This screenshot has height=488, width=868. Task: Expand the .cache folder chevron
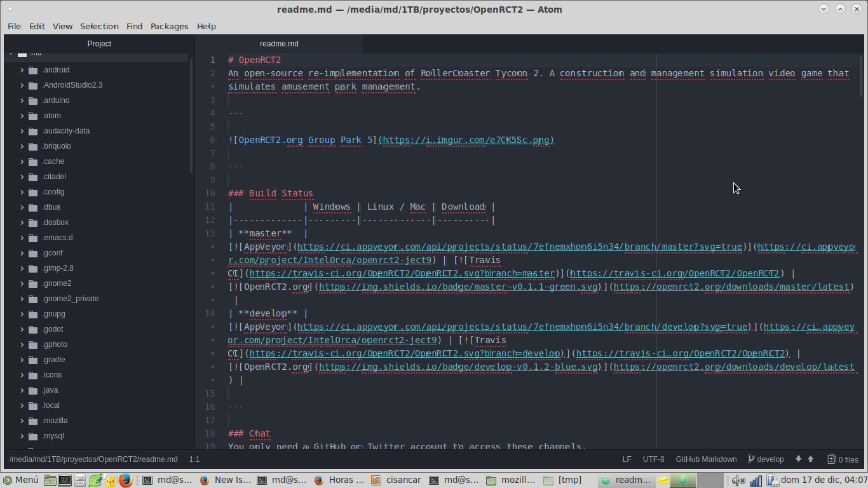(x=22, y=161)
